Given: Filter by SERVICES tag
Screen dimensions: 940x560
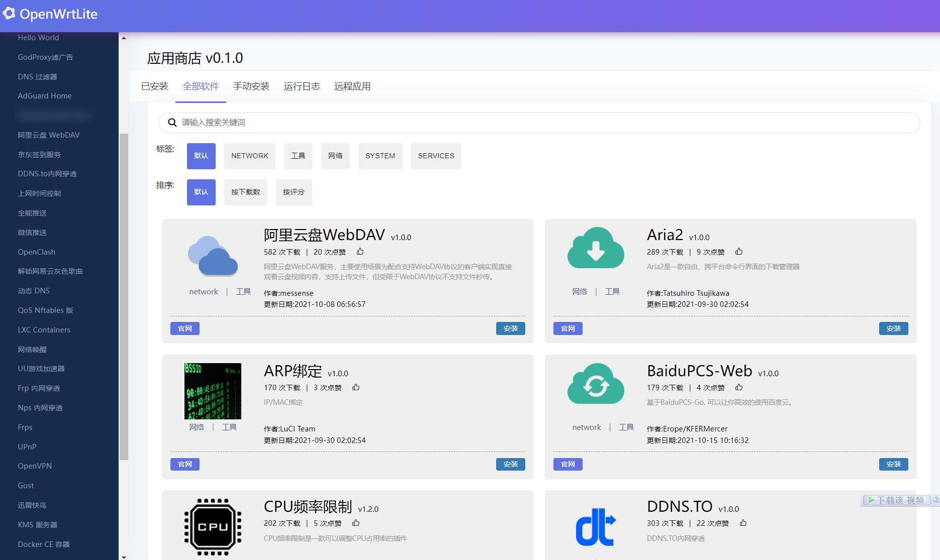Looking at the screenshot, I should click(436, 156).
